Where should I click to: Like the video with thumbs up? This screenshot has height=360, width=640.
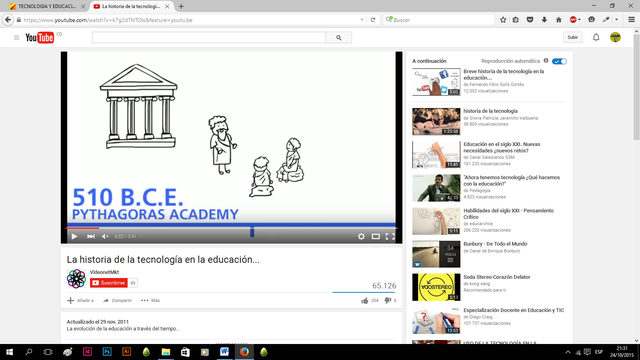364,300
